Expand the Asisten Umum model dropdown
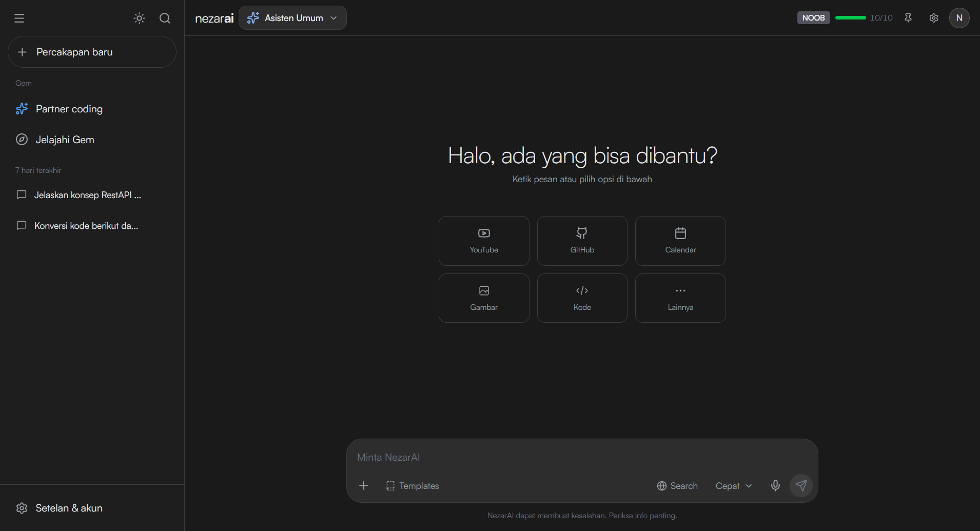980x531 pixels. pos(292,18)
